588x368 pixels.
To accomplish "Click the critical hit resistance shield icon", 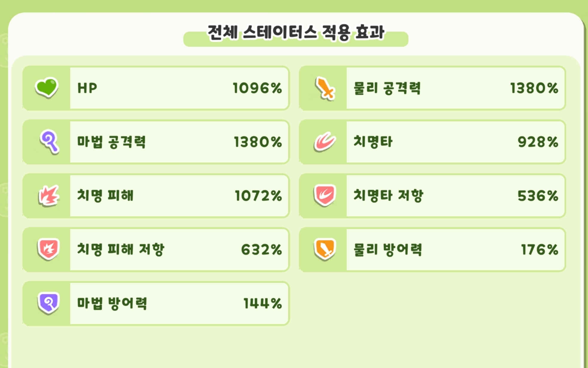I will click(325, 196).
